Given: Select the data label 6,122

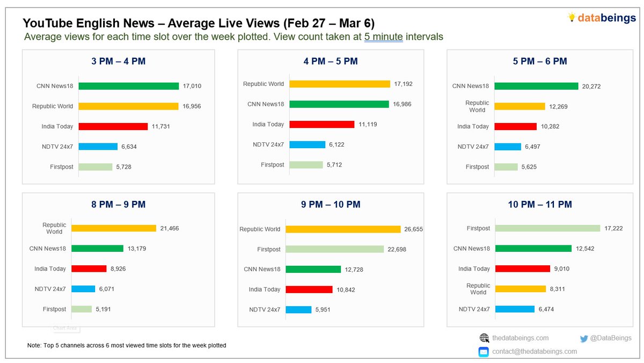Looking at the screenshot, I should pos(338,145).
